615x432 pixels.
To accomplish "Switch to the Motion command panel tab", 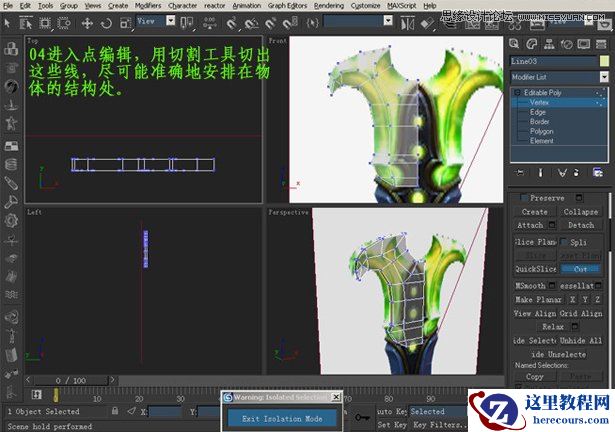I will (x=566, y=44).
